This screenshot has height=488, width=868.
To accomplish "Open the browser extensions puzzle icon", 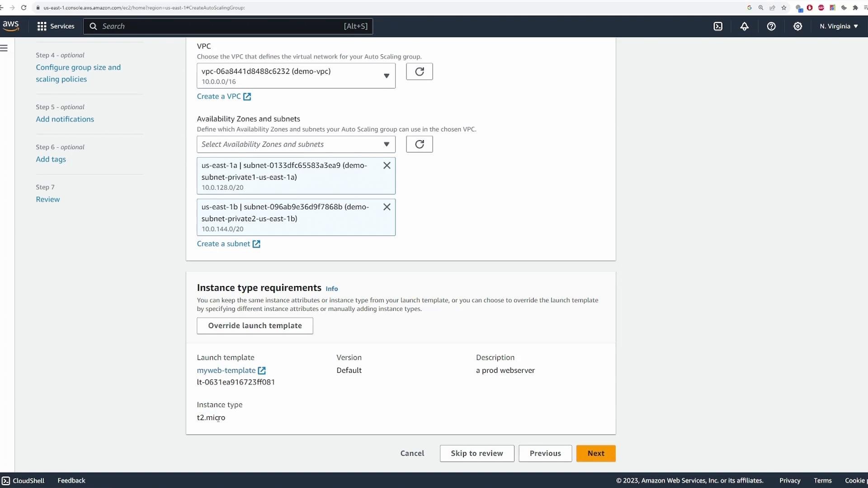I will [855, 8].
